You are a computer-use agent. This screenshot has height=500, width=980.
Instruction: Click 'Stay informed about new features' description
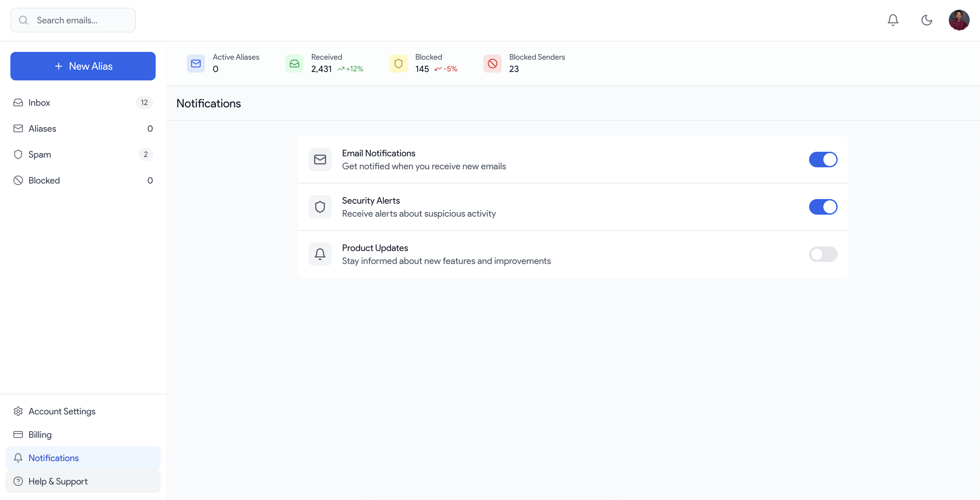[446, 261]
